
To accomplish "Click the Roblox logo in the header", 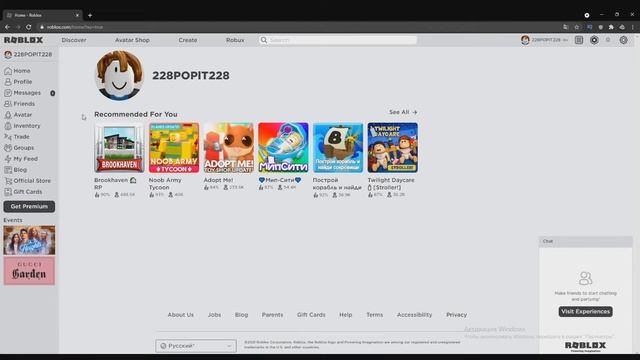I will coord(23,40).
